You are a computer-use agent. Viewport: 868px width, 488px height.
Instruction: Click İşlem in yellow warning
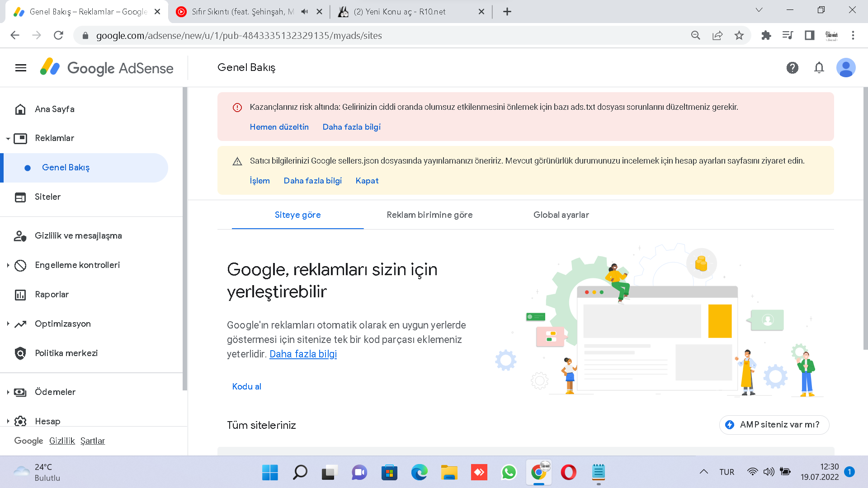(259, 181)
